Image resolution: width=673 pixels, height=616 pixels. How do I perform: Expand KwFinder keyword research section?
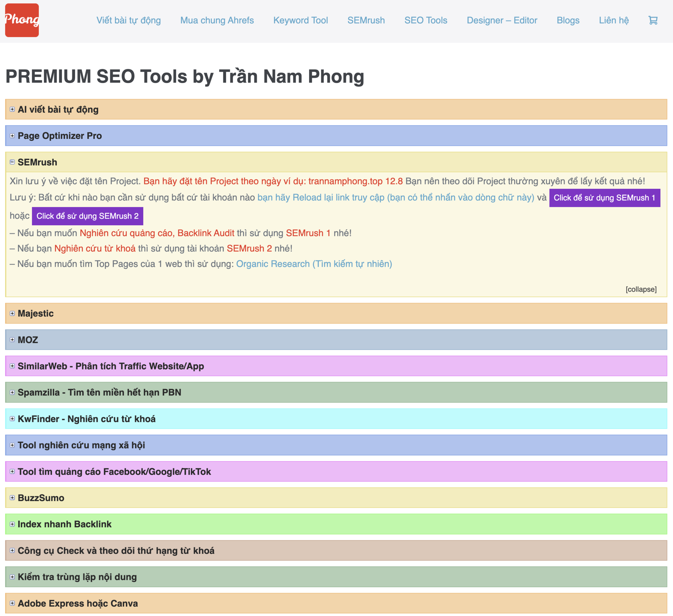tap(336, 419)
